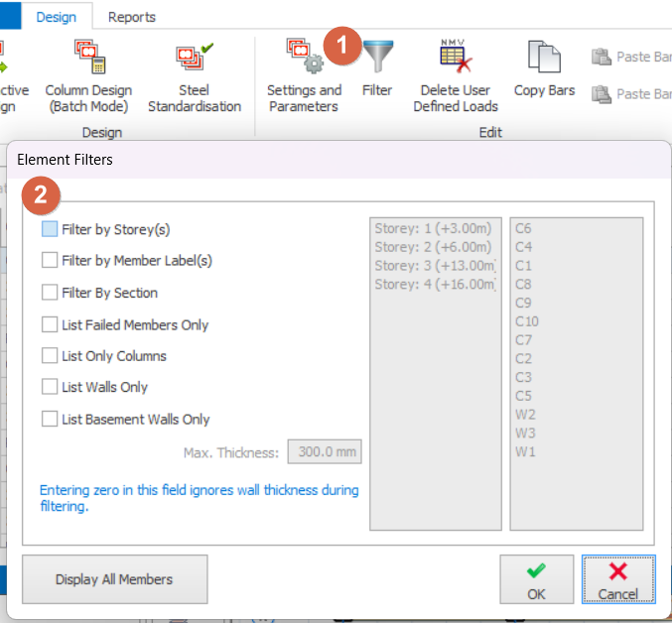The image size is (672, 623).
Task: Click the Copy Bars icon
Action: click(544, 58)
